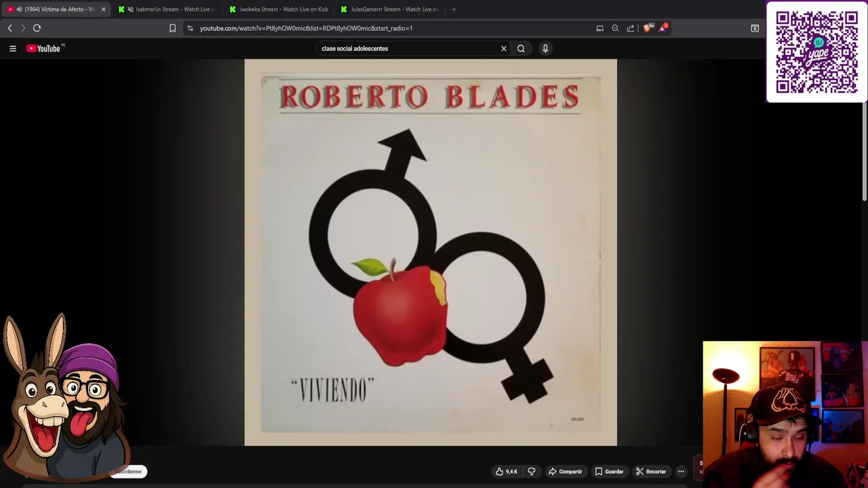The width and height of the screenshot is (868, 488).
Task: Click the Roberto Blades album video player
Action: click(431, 252)
